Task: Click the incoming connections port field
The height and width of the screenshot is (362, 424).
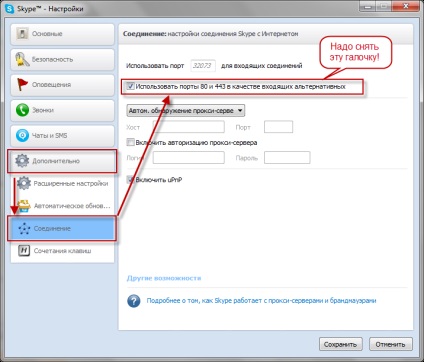Action: tap(203, 66)
